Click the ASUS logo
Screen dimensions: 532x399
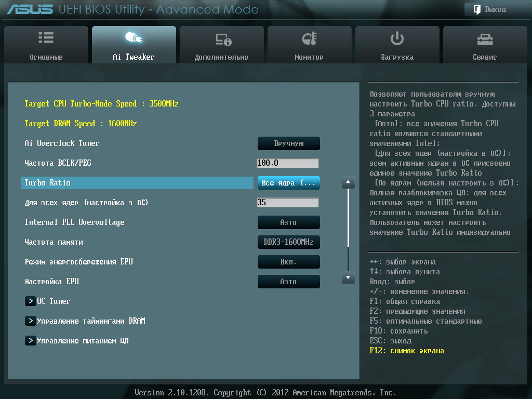pos(30,9)
